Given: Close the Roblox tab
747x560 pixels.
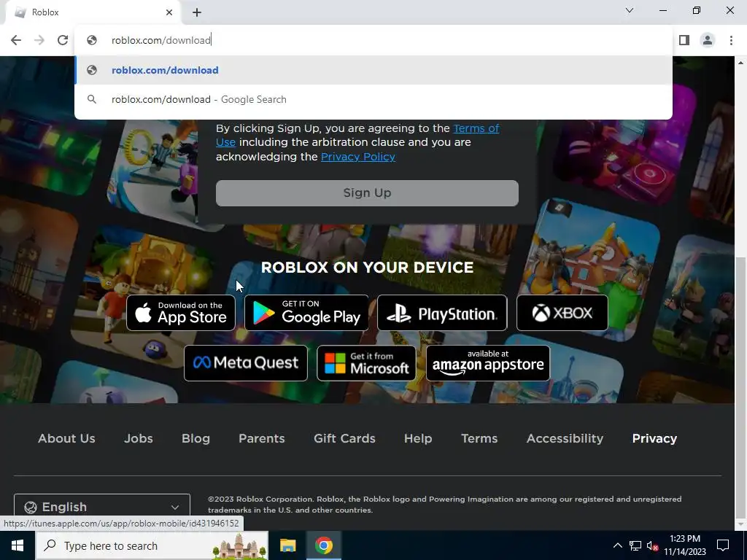Looking at the screenshot, I should tap(169, 12).
